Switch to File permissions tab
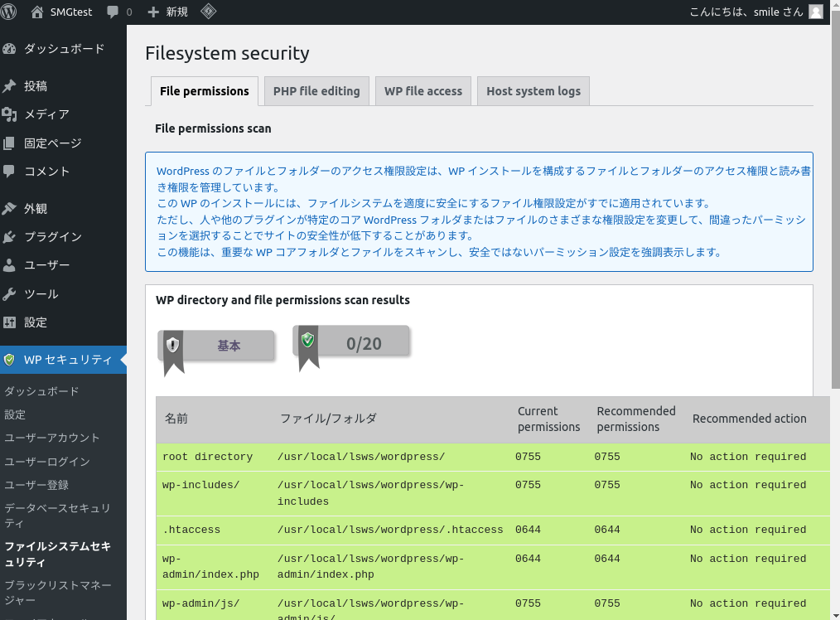The height and width of the screenshot is (620, 840). (204, 91)
